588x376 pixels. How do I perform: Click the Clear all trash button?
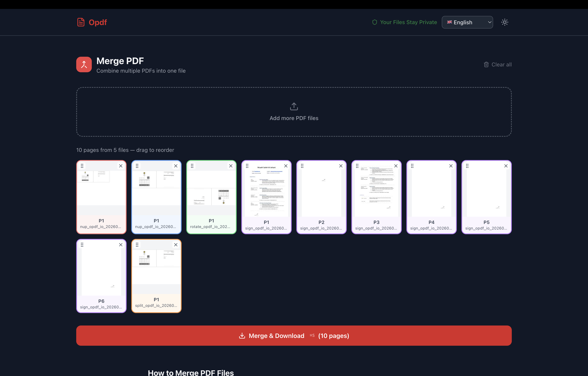(497, 64)
